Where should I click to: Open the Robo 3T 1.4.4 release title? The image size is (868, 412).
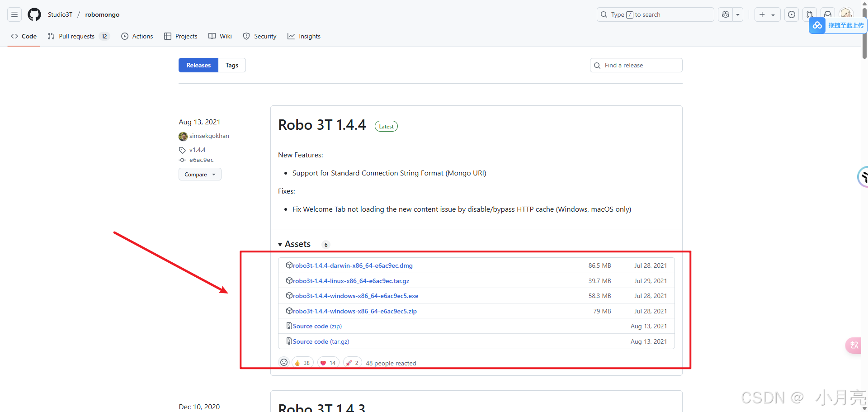(x=322, y=125)
